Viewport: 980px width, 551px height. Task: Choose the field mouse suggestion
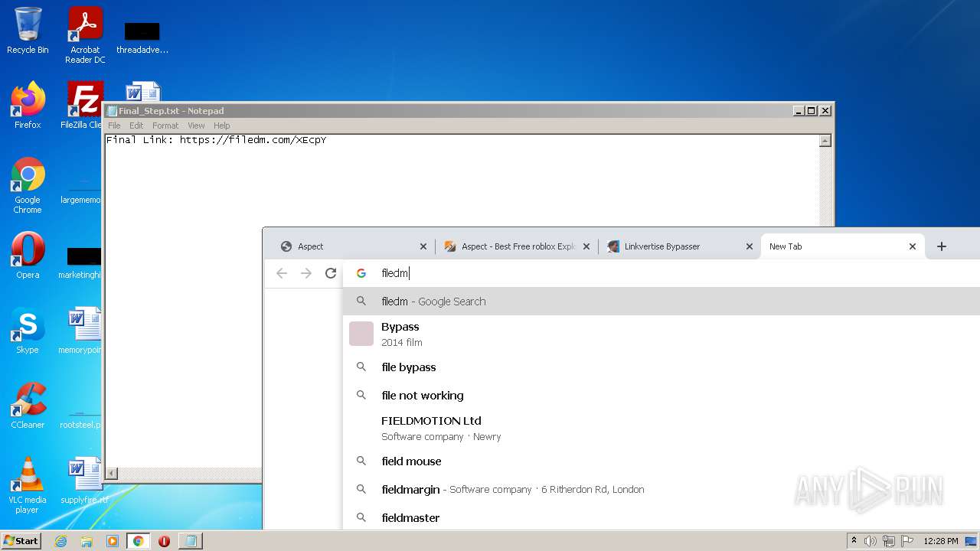click(x=661, y=461)
